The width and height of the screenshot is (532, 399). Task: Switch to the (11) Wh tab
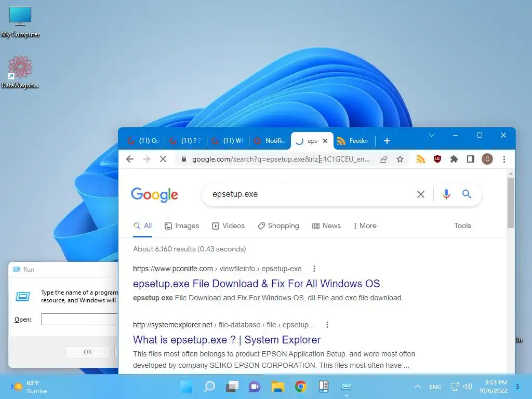pos(228,141)
